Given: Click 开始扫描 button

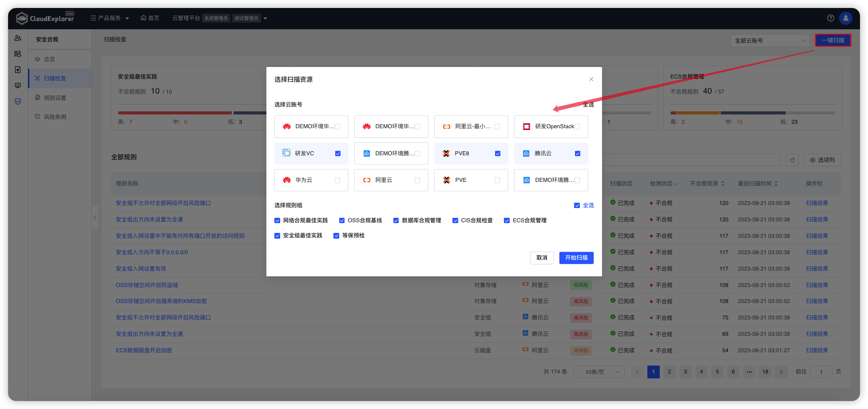Looking at the screenshot, I should pyautogui.click(x=576, y=258).
